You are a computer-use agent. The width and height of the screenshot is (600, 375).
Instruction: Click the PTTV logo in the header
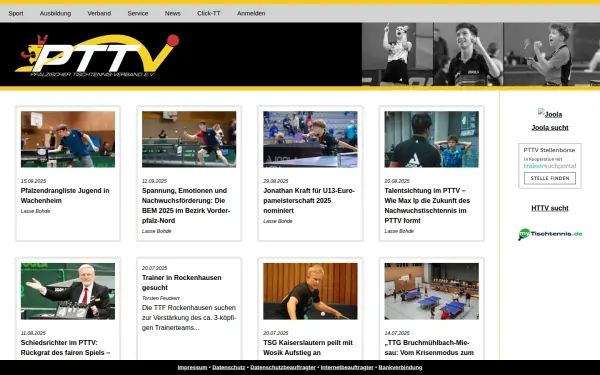pos(97,55)
